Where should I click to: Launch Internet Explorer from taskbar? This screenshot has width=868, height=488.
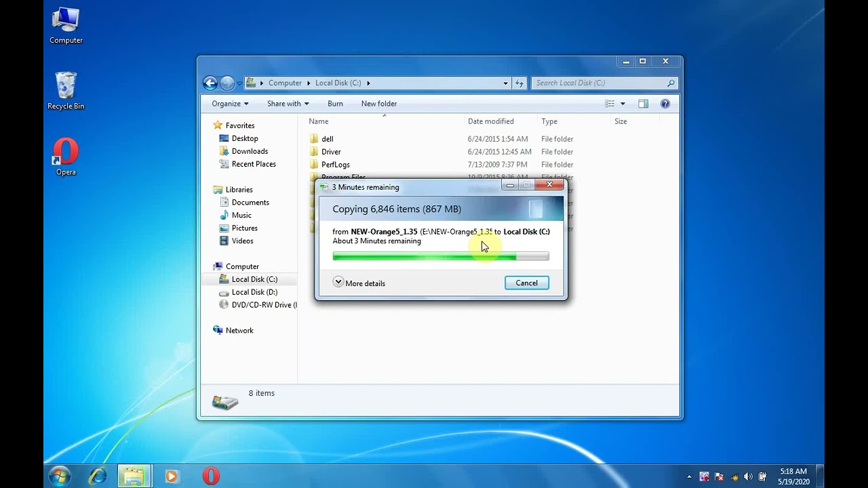pos(98,476)
